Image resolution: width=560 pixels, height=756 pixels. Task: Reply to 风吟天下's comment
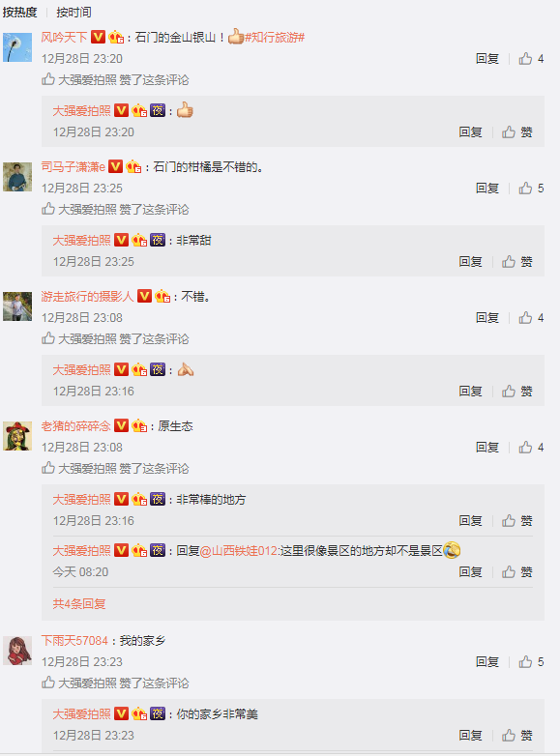click(487, 59)
